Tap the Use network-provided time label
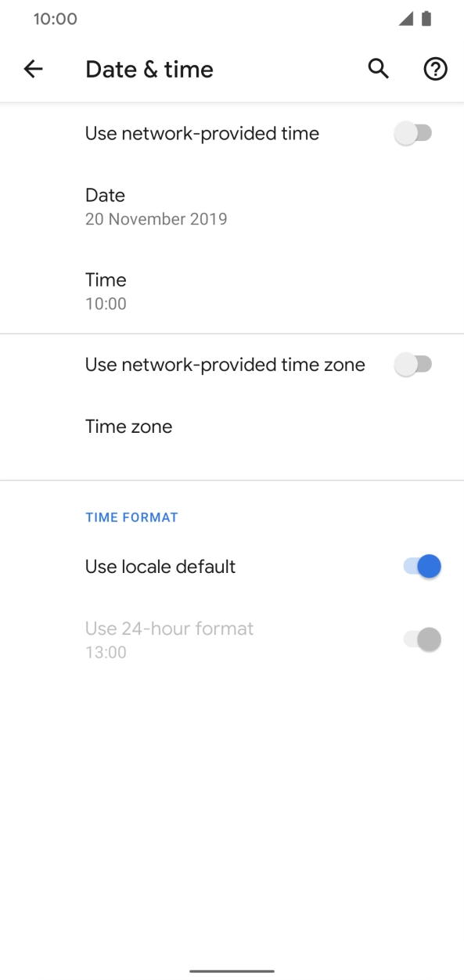 (x=202, y=134)
